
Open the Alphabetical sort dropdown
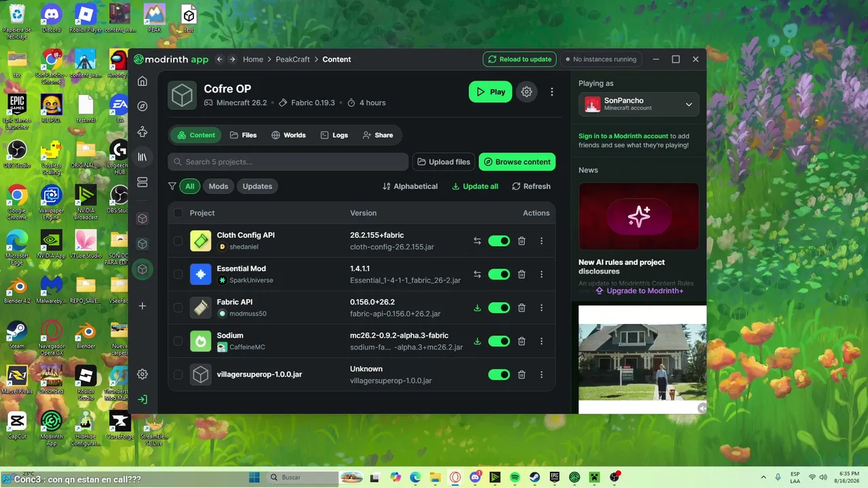click(x=410, y=186)
